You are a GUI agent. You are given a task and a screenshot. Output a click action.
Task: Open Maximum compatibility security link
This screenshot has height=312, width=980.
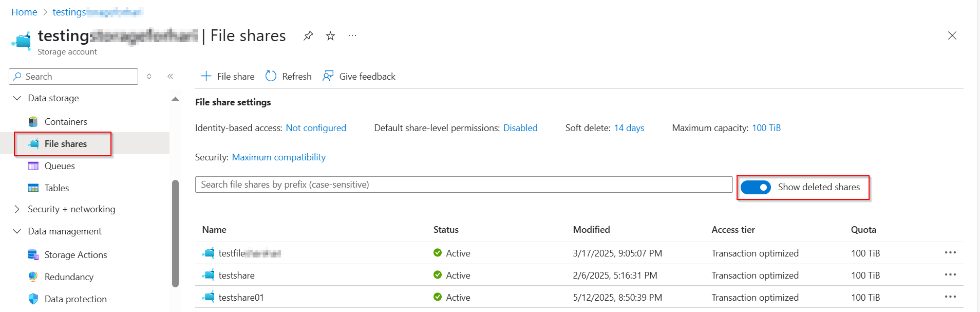click(279, 157)
